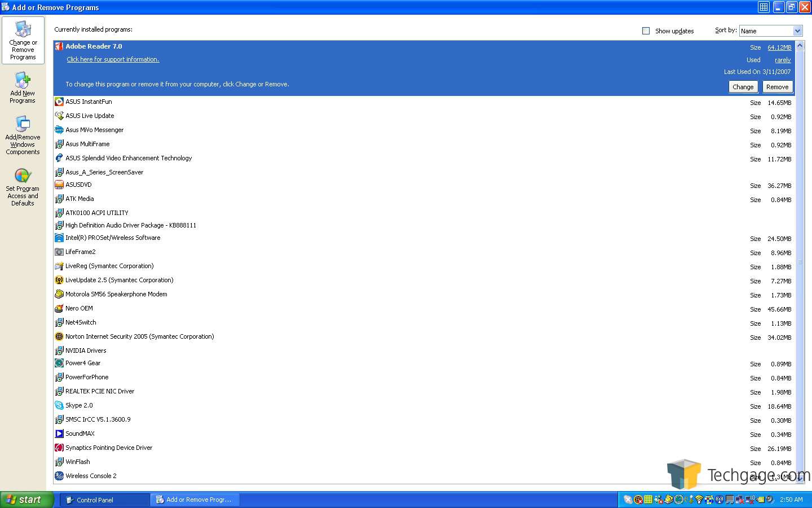Enable the Show updates checkbox

(x=646, y=31)
